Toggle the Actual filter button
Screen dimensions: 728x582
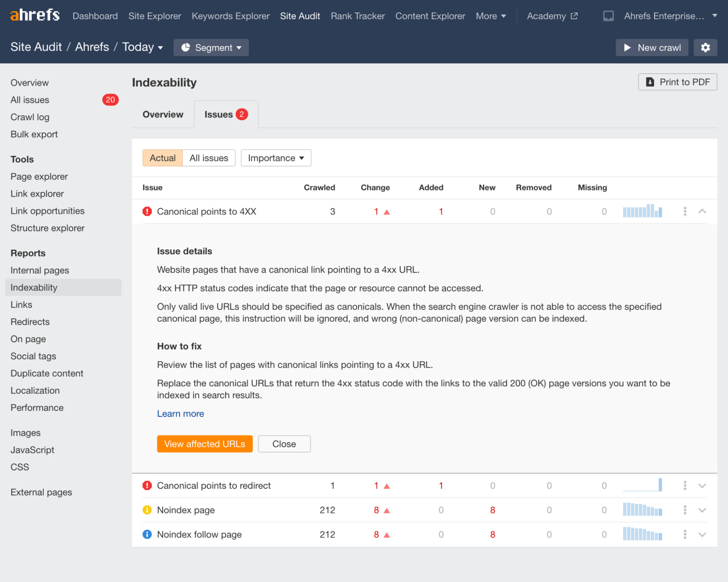(162, 158)
